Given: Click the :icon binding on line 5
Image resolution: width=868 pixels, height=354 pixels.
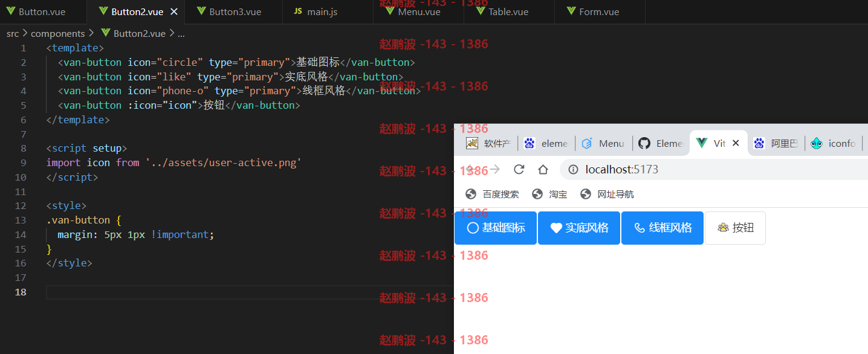Looking at the screenshot, I should (163, 105).
